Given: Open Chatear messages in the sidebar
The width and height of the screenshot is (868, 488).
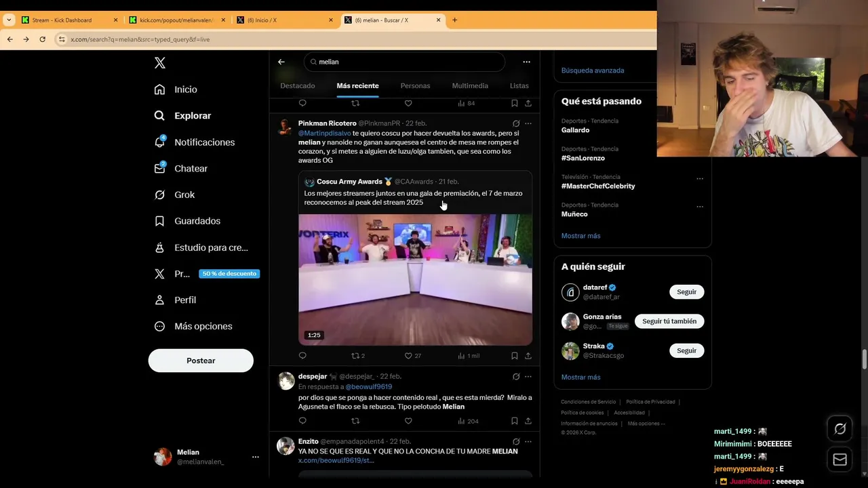Looking at the screenshot, I should (x=180, y=169).
